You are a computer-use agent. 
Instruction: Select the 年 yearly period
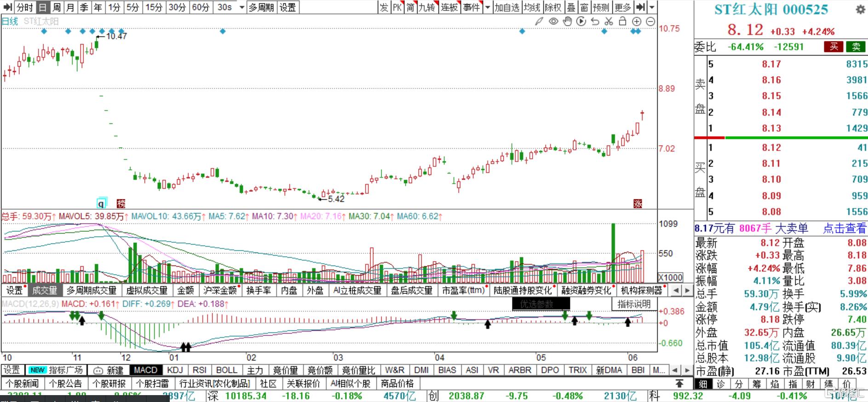coord(98,7)
